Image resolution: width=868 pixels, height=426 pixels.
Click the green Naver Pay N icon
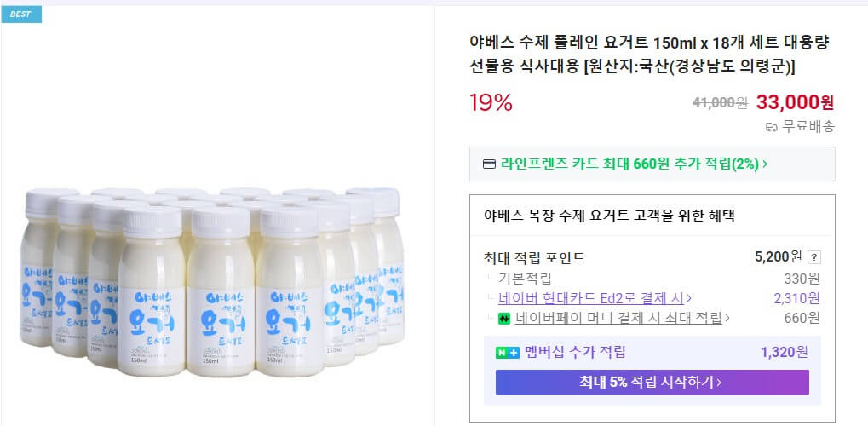[x=503, y=319]
